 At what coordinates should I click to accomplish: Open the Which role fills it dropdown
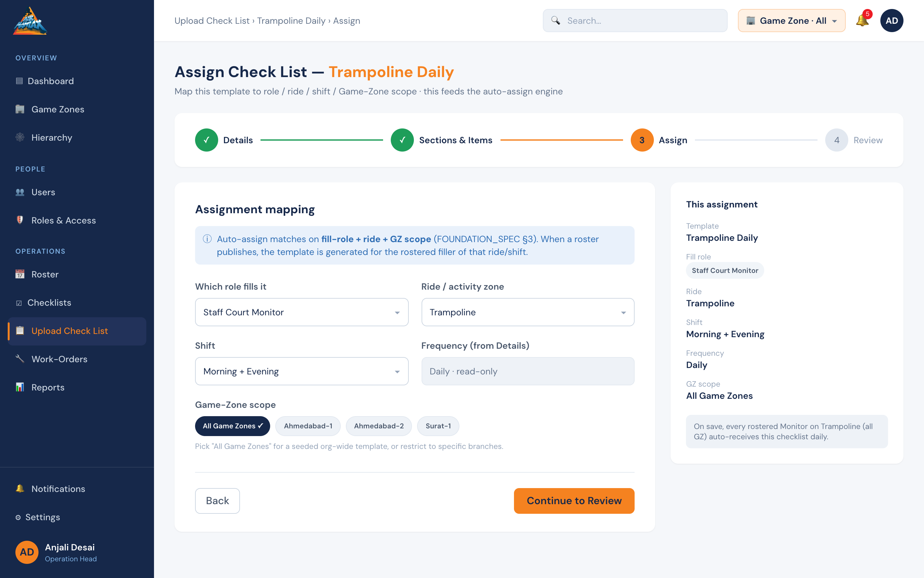pyautogui.click(x=302, y=312)
